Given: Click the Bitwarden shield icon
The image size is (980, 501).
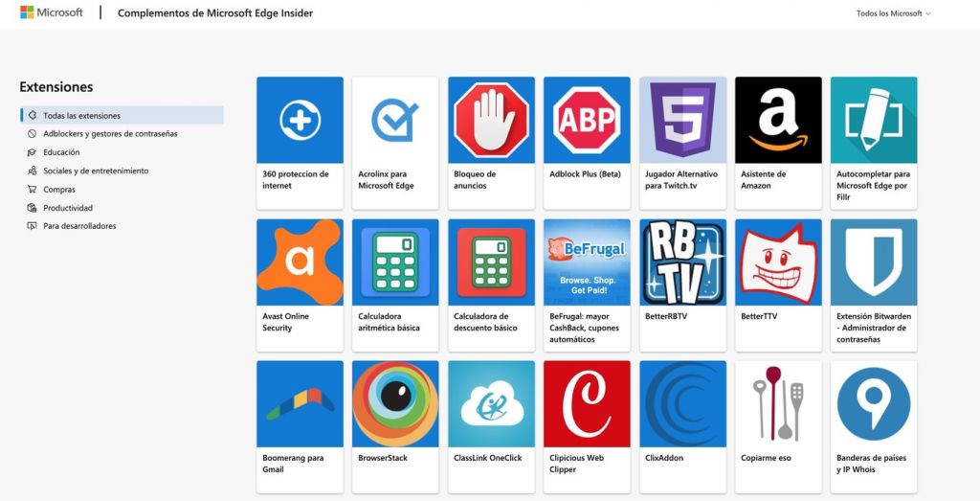Looking at the screenshot, I should tap(874, 262).
